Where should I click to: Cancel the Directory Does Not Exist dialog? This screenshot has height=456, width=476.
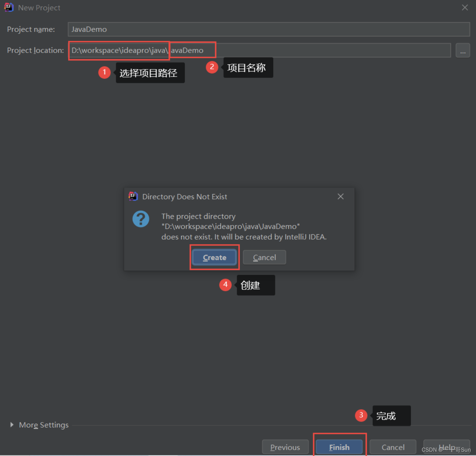point(264,257)
